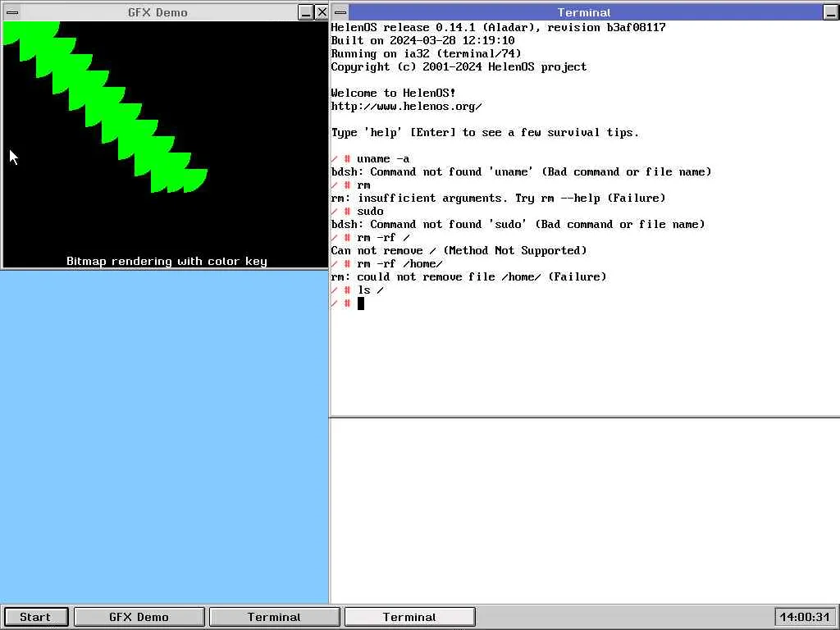Click the 'Copyright (c) 2001-2024 HelenOS project' line
840x630 pixels.
(x=459, y=66)
